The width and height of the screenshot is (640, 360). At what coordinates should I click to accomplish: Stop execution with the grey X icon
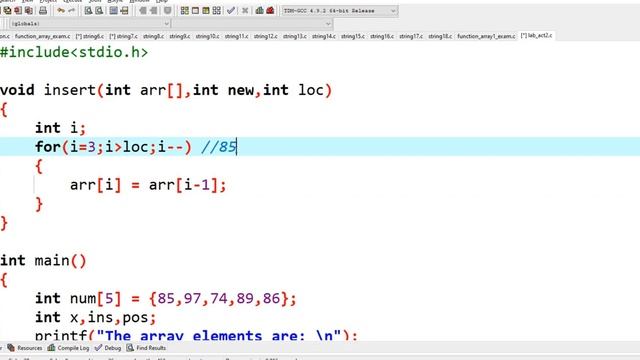pos(245,11)
